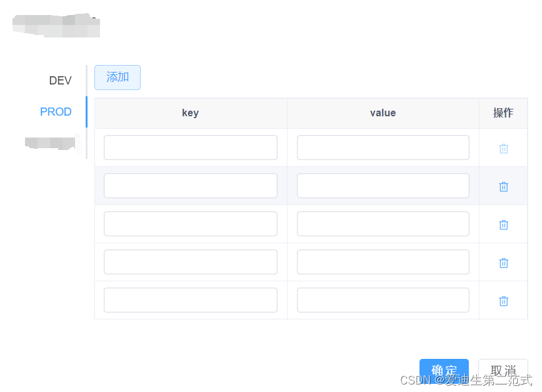The width and height of the screenshot is (542, 392).
Task: Click the last row key input box
Action: (190, 300)
